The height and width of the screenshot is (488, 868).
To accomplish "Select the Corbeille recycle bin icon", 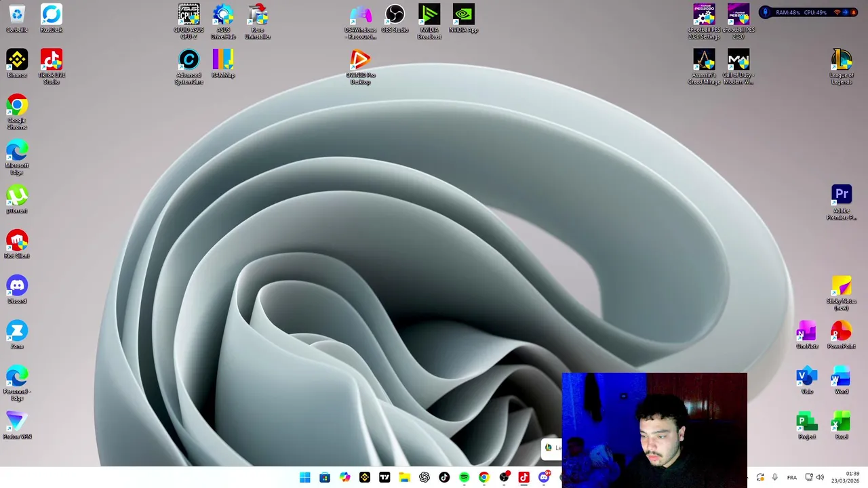I will click(x=17, y=19).
